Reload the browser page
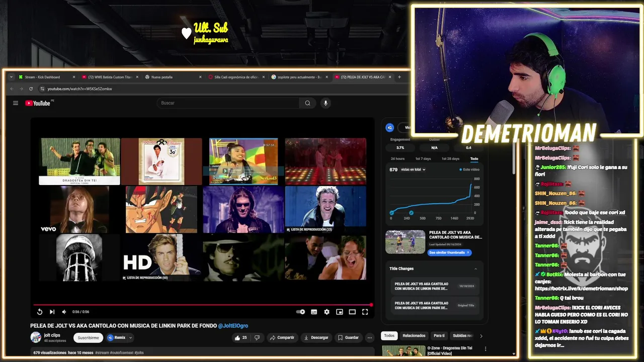Viewport: 644px width, 362px height. (x=31, y=88)
